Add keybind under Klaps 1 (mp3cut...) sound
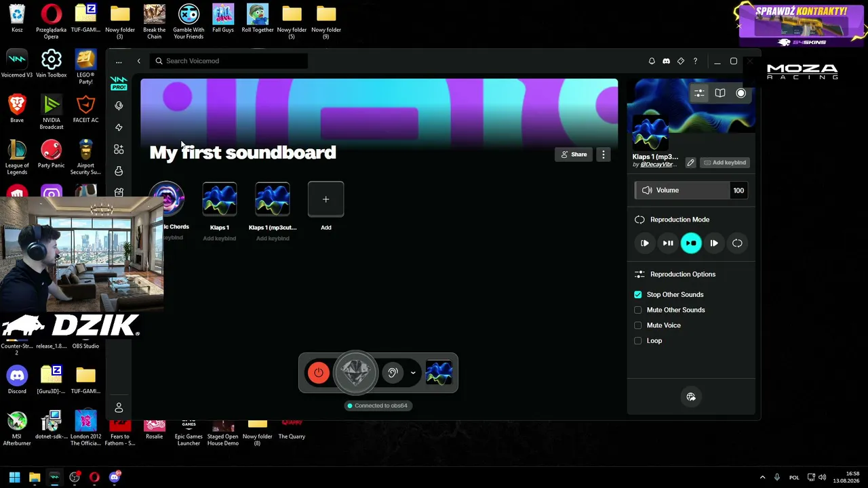This screenshot has width=868, height=488. point(273,239)
